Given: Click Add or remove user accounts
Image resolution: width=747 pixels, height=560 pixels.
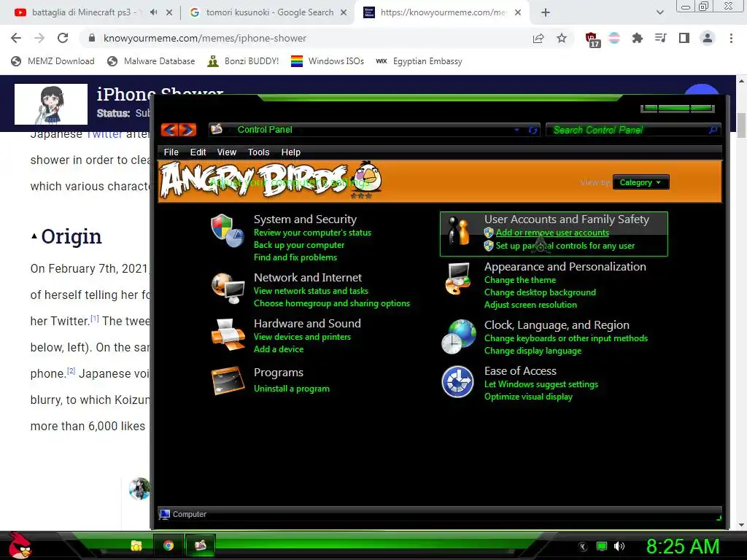Looking at the screenshot, I should click(x=552, y=233).
